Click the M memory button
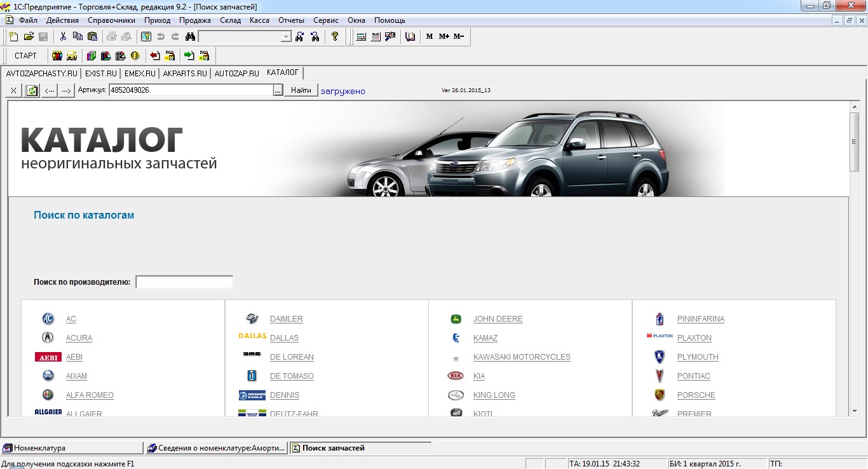The width and height of the screenshot is (868, 469). pyautogui.click(x=430, y=37)
